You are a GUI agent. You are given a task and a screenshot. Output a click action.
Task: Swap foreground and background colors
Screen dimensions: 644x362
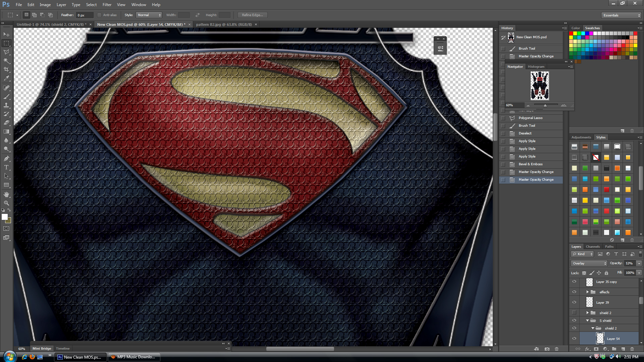pos(9,210)
